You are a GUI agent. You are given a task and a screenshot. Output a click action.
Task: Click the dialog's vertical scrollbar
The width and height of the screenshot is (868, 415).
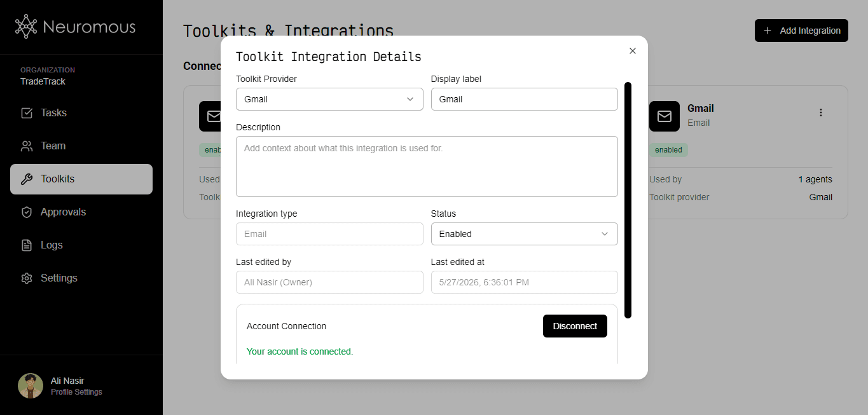(x=628, y=200)
